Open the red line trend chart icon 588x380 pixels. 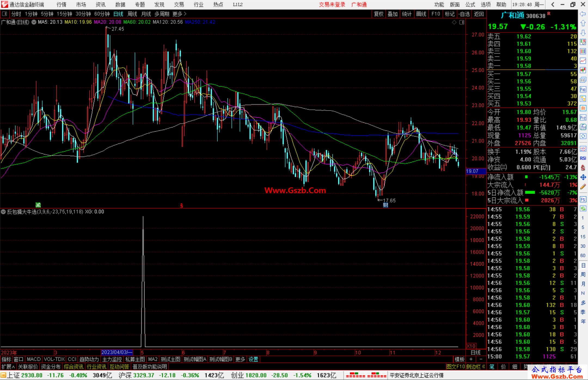583,61
